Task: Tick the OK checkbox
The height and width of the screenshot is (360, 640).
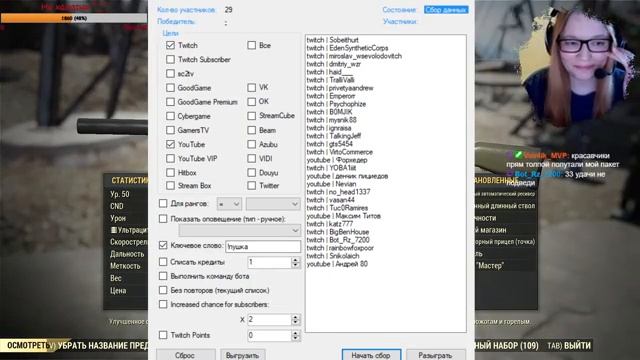Action: click(x=251, y=101)
